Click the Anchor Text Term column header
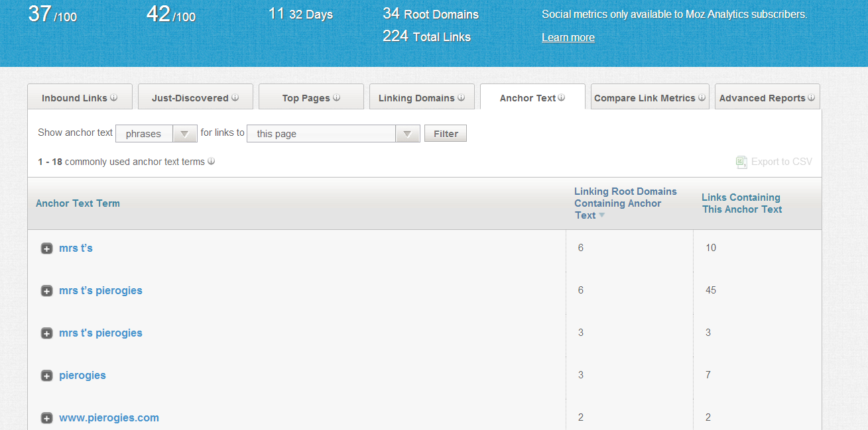 coord(78,203)
